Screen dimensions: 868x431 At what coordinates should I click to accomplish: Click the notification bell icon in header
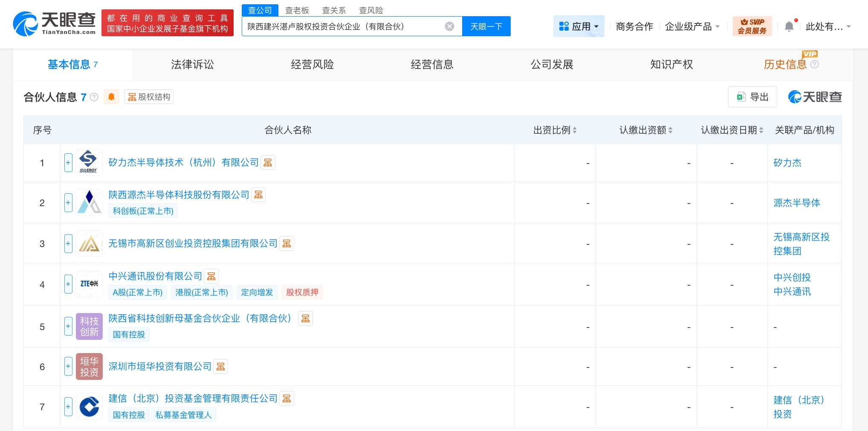pyautogui.click(x=789, y=26)
